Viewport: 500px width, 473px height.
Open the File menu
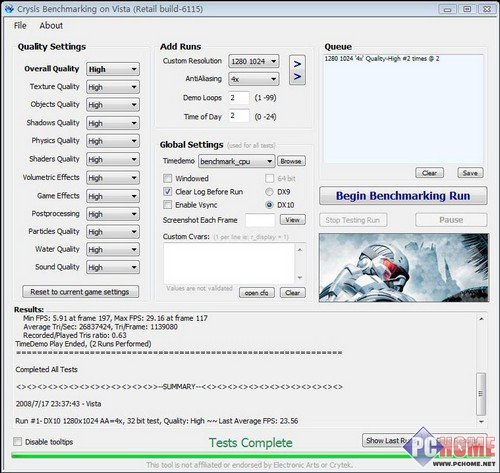pos(20,26)
